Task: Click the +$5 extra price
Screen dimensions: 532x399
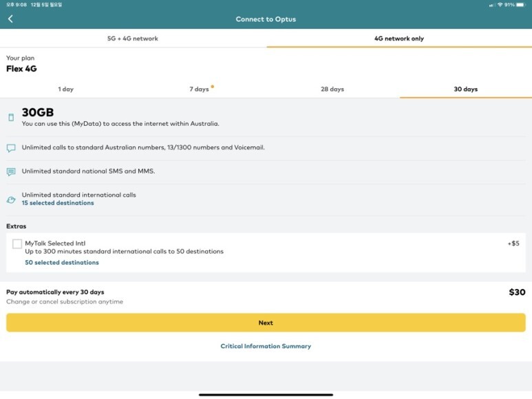Action: [513, 244]
